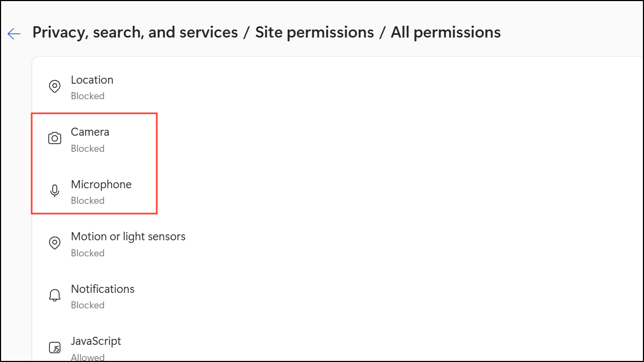Click Blocked status under Camera
This screenshot has height=362, width=644.
(87, 149)
